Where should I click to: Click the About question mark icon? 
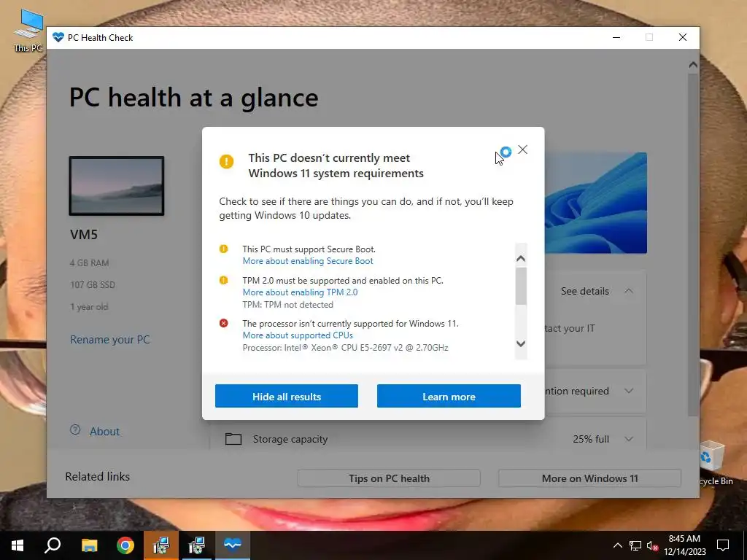point(75,429)
